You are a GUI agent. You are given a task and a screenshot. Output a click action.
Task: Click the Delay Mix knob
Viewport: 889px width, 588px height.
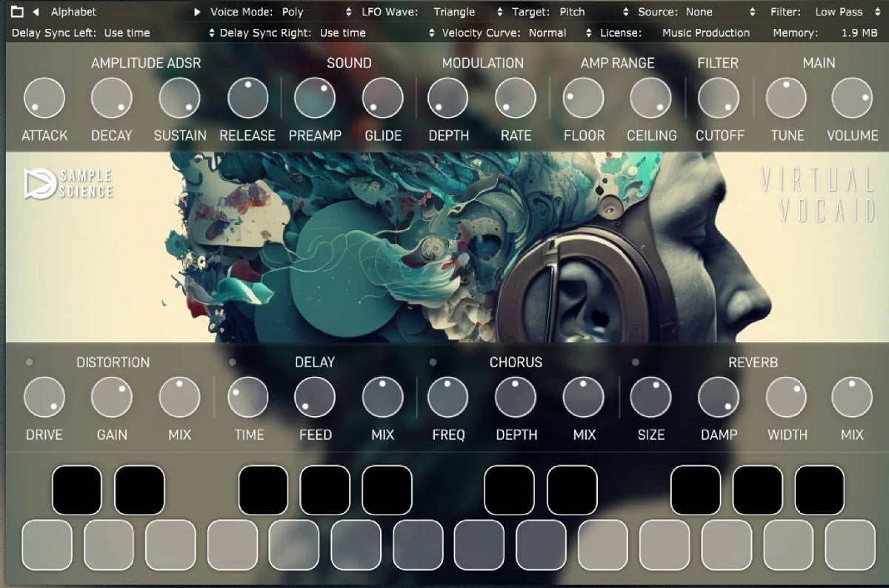(x=383, y=397)
